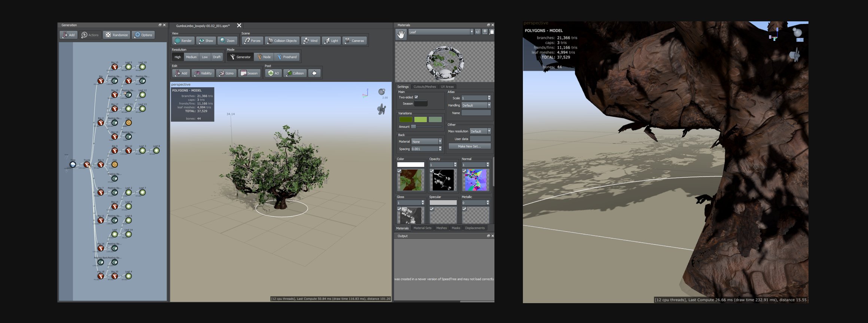Viewport: 868px width, 323px height.
Task: Click the fan wind icon in left viewport
Action: (381, 109)
